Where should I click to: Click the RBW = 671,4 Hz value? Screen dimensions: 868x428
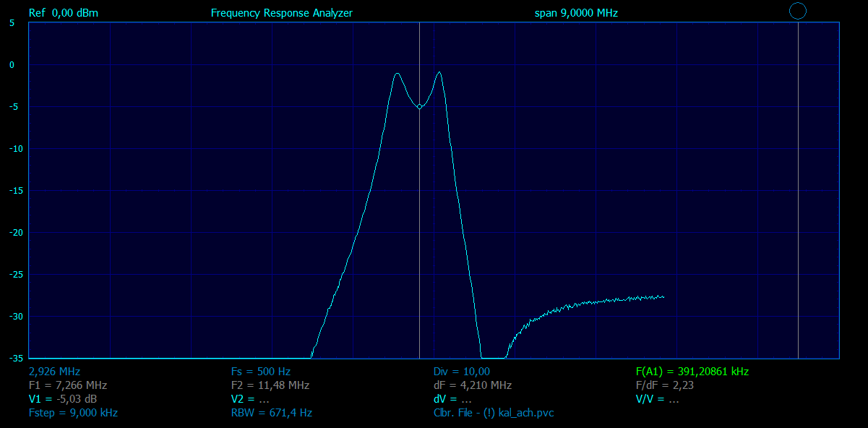pyautogui.click(x=272, y=413)
